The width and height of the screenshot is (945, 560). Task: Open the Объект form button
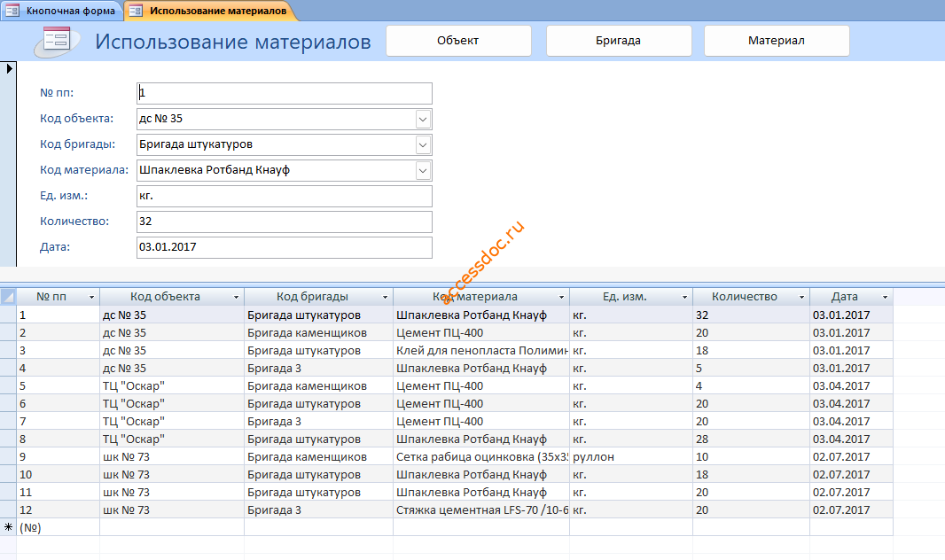(x=458, y=41)
